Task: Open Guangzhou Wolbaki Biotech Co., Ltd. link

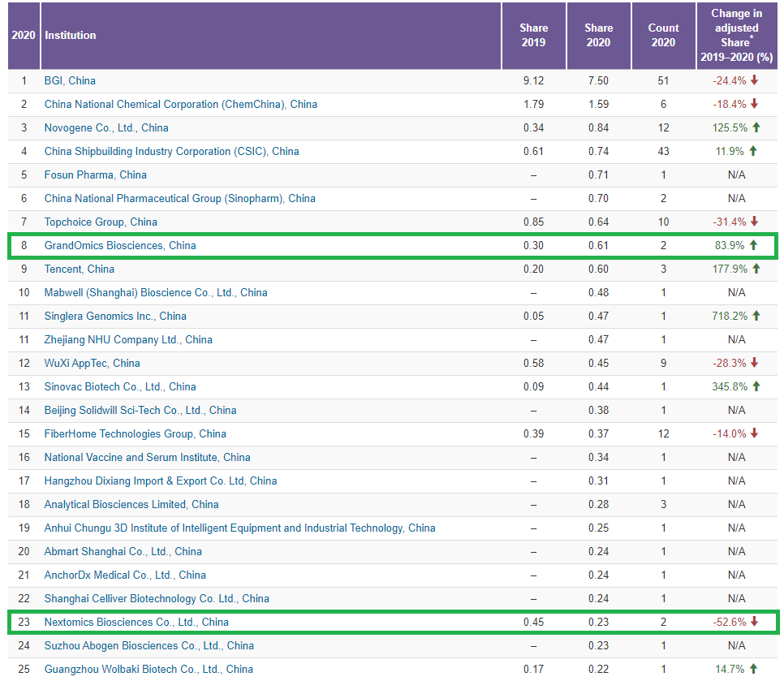Action: (149, 668)
